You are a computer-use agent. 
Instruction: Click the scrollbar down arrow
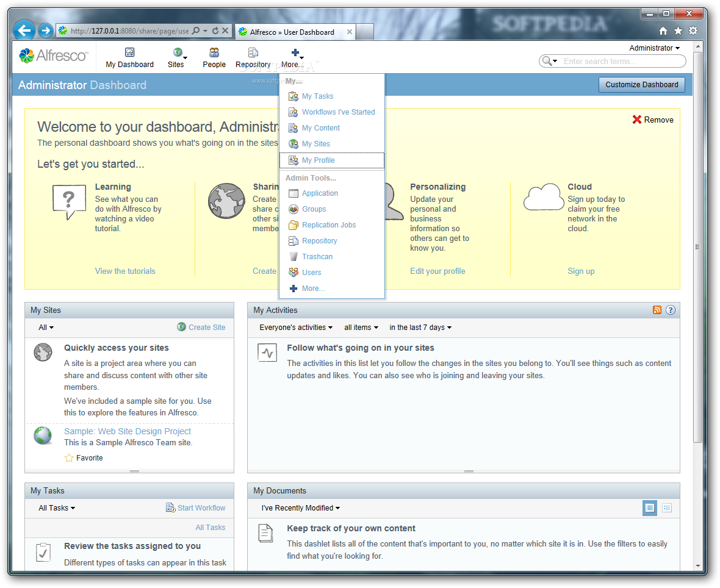point(698,566)
